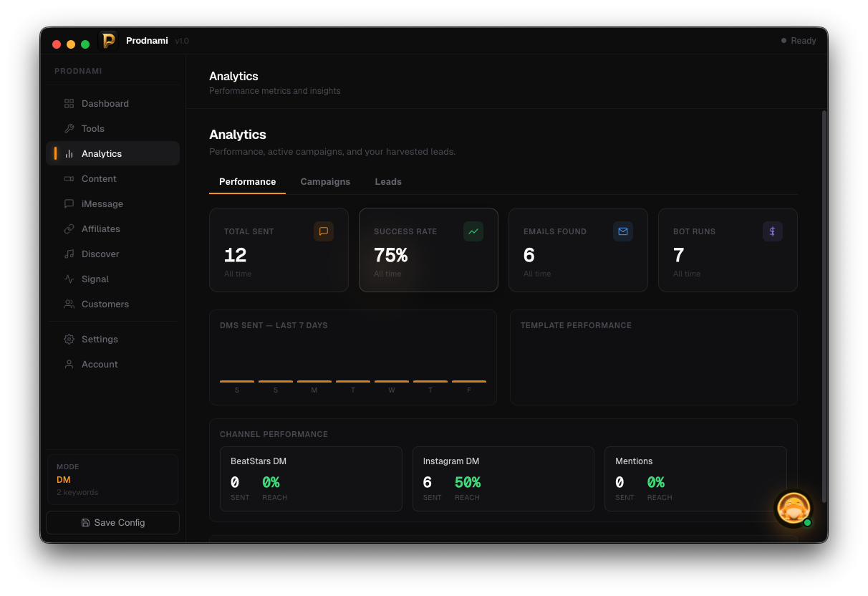Screen dimensions: 868x596
Task: Click the Tools wrench icon
Action: tap(69, 129)
